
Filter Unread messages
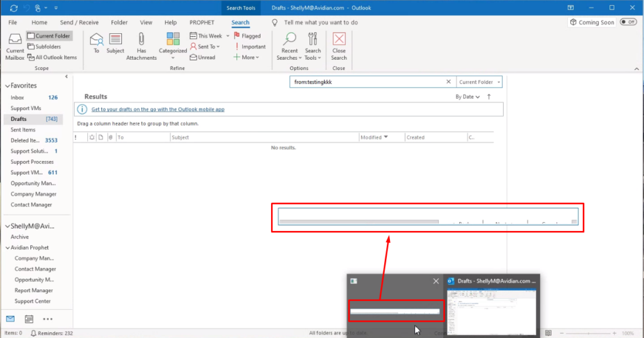tap(203, 57)
